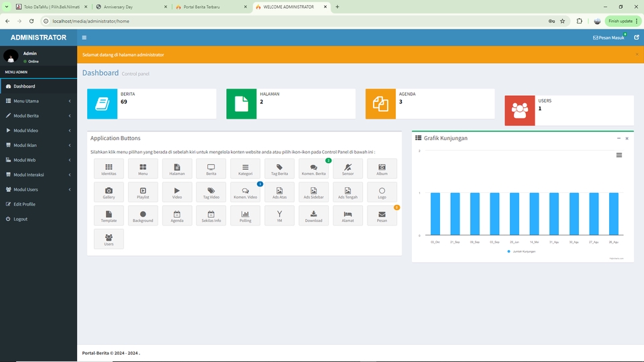
Task: Open the Ads Sidebar button
Action: [x=313, y=192]
